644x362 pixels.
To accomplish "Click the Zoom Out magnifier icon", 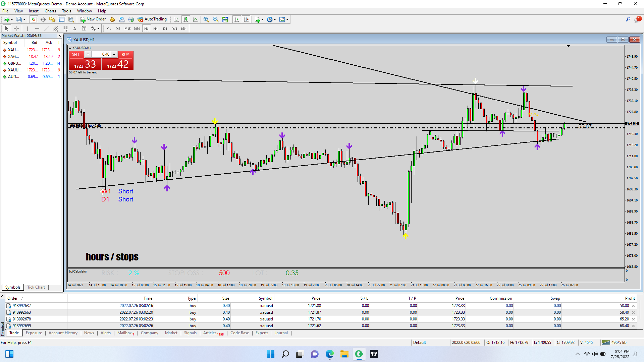I will point(216,19).
